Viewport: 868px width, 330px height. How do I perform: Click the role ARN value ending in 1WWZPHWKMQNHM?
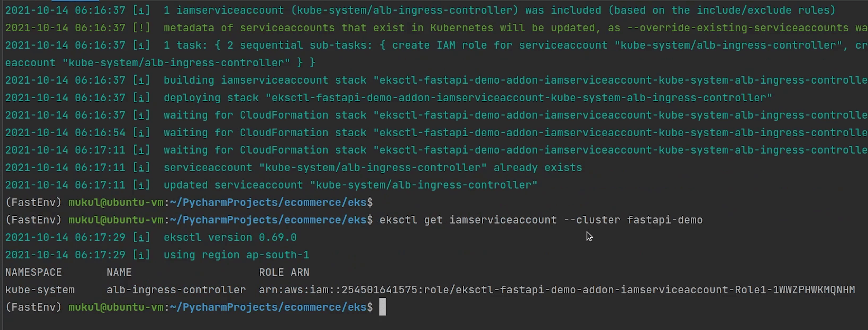[557, 290]
